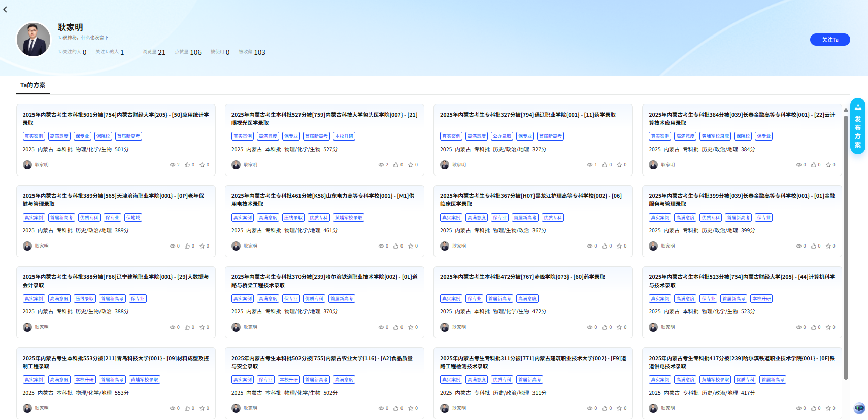Click the 浏览量 21 stat
This screenshot has width=868, height=420.
tap(154, 52)
